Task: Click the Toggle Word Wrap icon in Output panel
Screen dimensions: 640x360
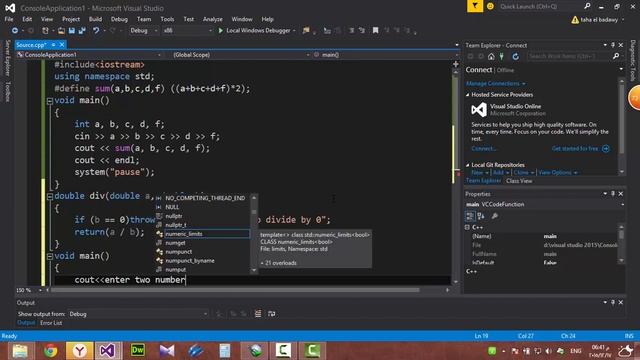Action: tap(271, 313)
